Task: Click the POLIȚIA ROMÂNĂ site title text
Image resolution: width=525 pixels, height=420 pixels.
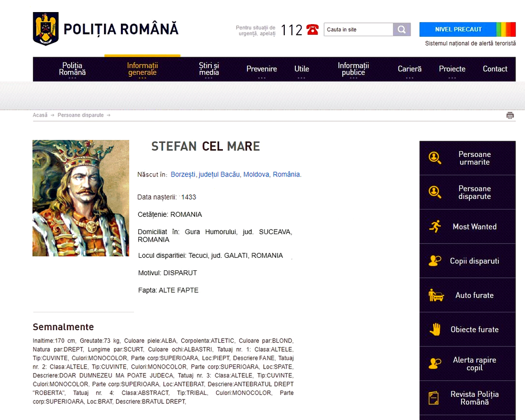Action: (121, 29)
